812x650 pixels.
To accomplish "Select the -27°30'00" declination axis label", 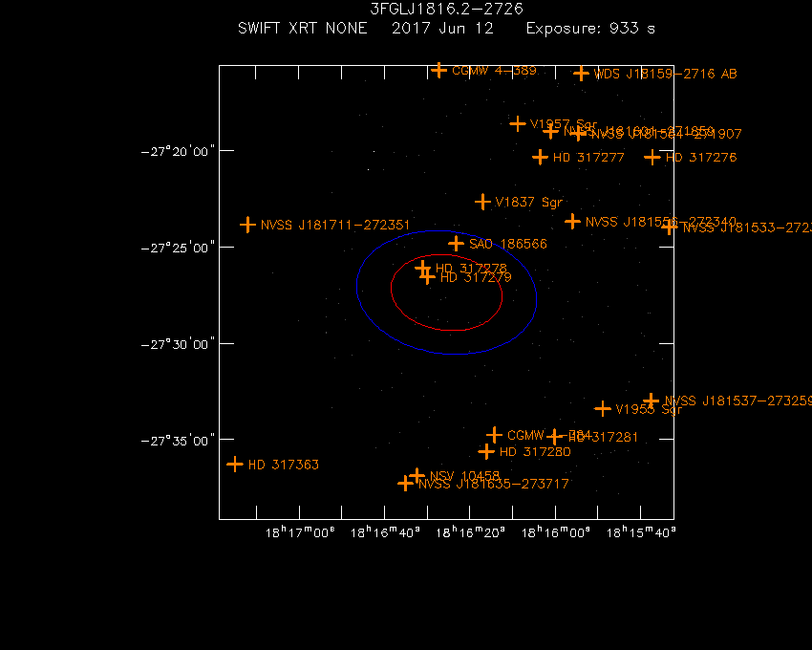I will tap(178, 345).
